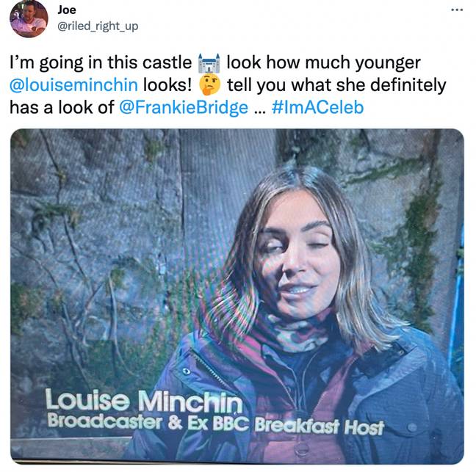Screen dimensions: 476x472
Task: Follow the @FrankieBridge mention link
Action: pos(184,108)
